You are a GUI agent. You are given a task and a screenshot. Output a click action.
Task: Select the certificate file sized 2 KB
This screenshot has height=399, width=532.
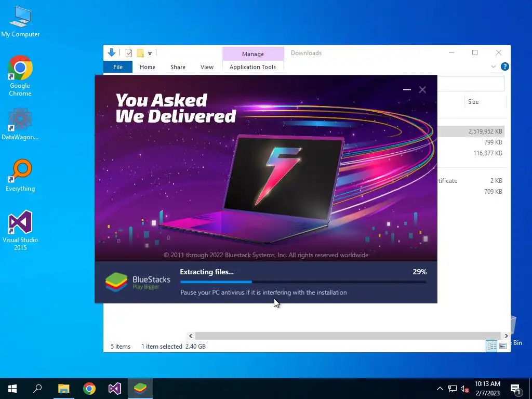[x=471, y=180]
